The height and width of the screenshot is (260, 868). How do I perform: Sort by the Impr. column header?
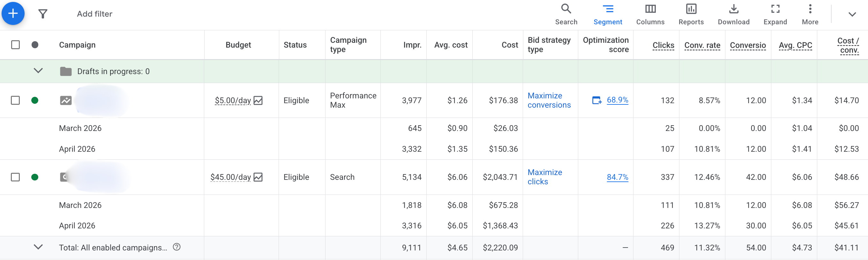pyautogui.click(x=412, y=45)
